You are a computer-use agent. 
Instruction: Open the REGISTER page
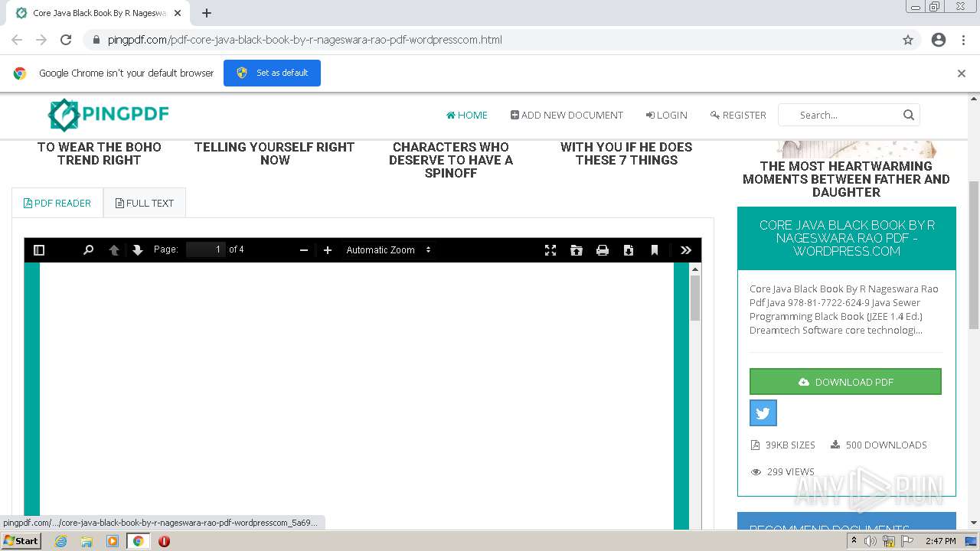click(x=738, y=115)
